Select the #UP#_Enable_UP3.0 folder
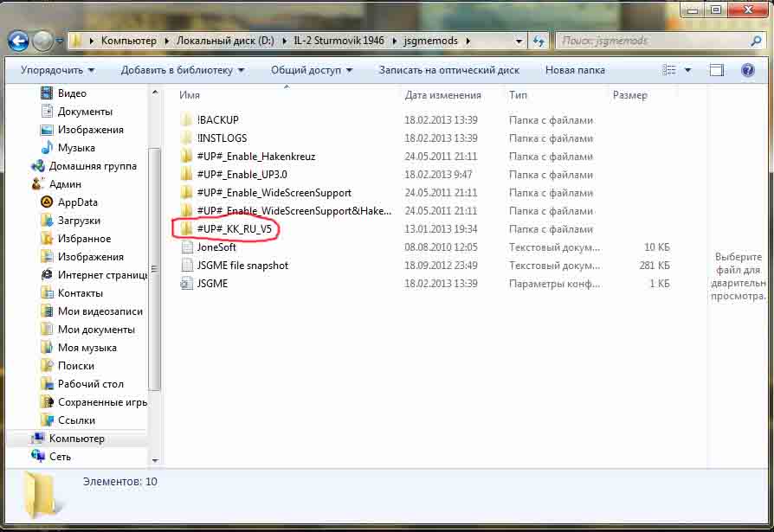This screenshot has width=774, height=532. [x=242, y=175]
